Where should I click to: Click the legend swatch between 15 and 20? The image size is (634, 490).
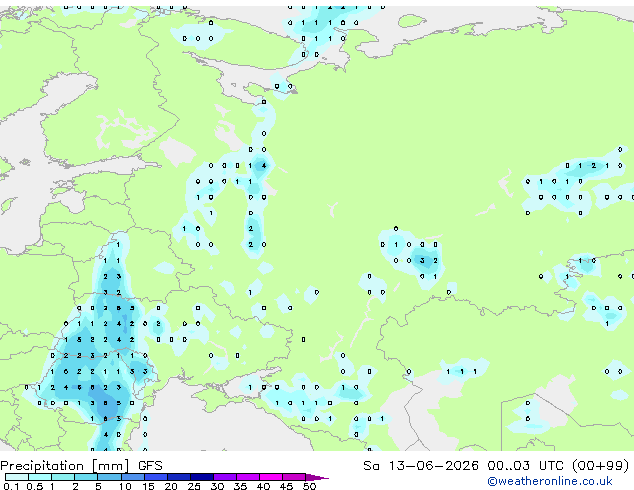(x=155, y=477)
